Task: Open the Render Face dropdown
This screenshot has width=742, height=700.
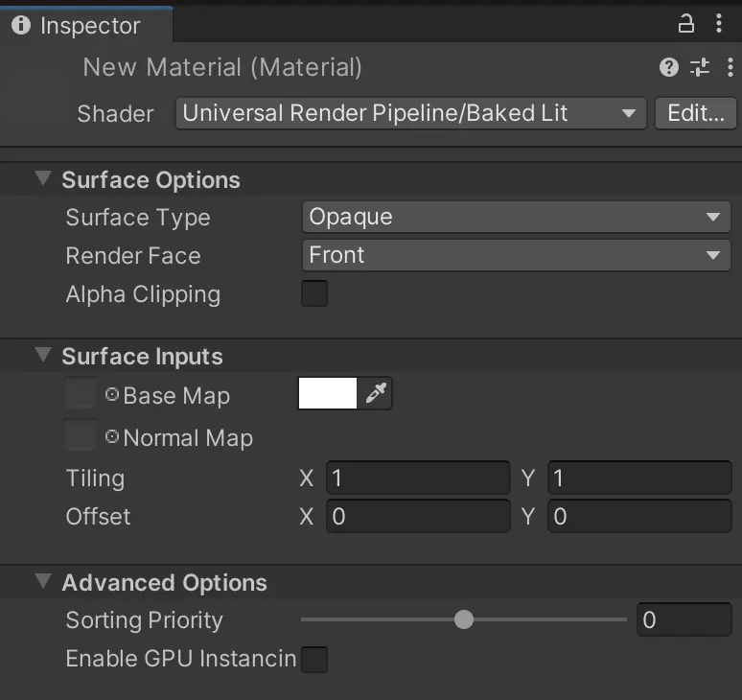Action: 515,255
